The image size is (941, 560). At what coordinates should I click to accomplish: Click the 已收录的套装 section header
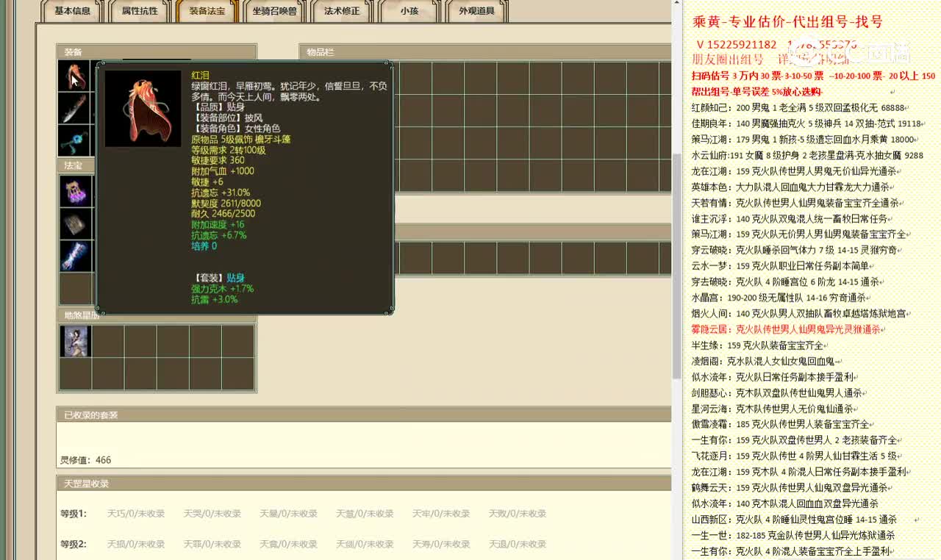364,415
